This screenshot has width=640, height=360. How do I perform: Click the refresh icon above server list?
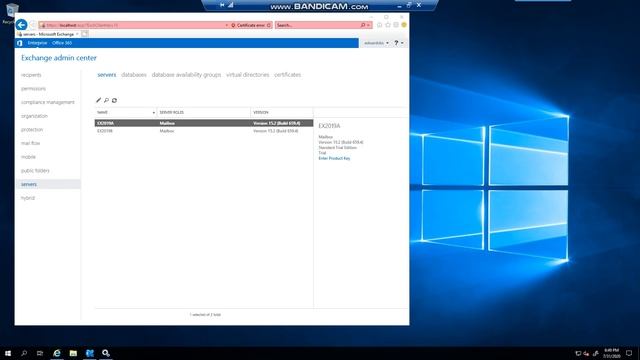click(114, 100)
